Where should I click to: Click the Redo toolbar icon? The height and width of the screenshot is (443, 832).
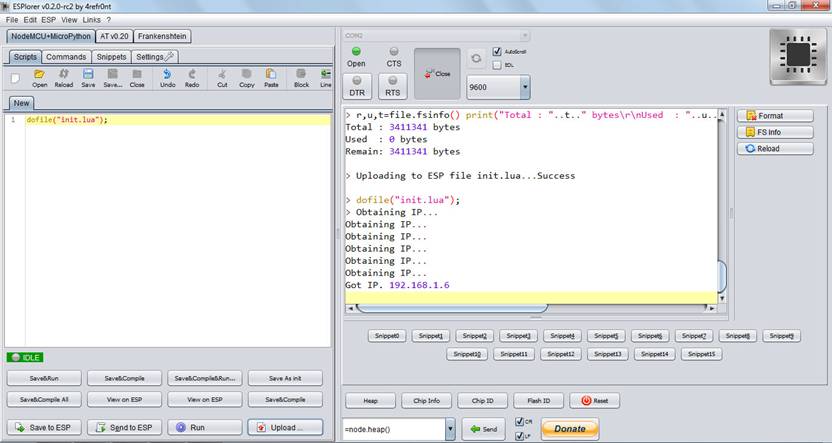click(192, 78)
